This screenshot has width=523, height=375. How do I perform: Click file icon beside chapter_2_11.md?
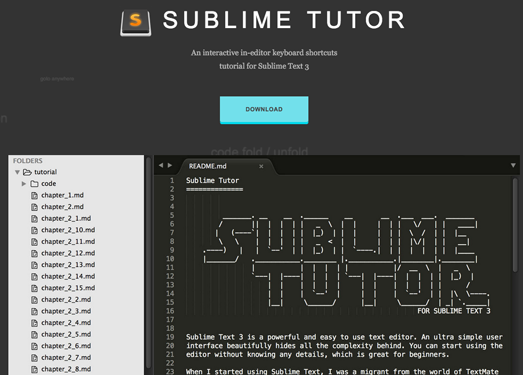tap(34, 242)
